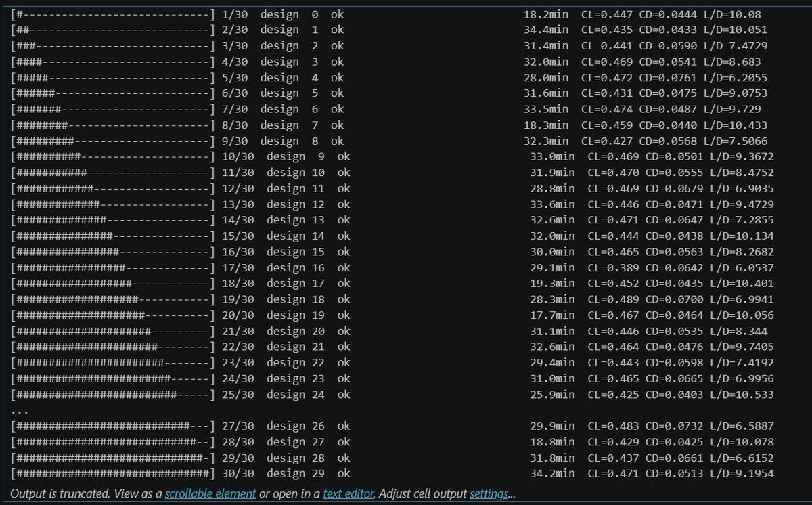812x505 pixels.
Task: Select the full progress bar on 30/30 row
Action: (x=113, y=474)
